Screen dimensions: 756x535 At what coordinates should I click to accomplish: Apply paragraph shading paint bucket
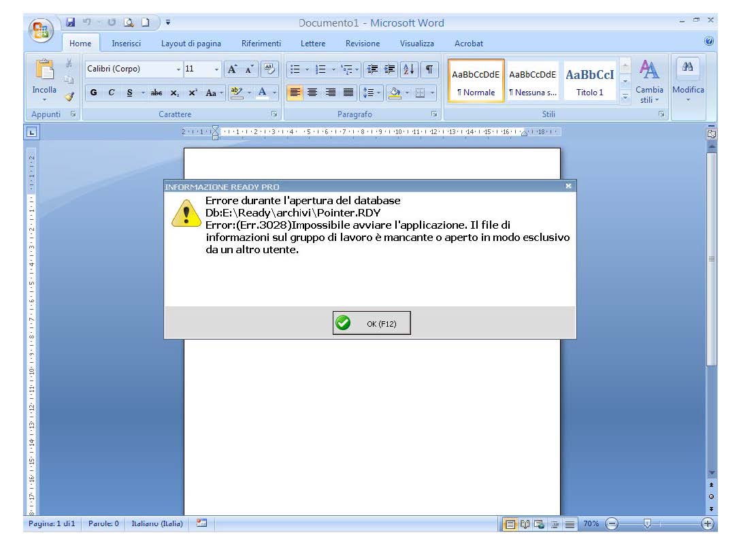[x=395, y=92]
